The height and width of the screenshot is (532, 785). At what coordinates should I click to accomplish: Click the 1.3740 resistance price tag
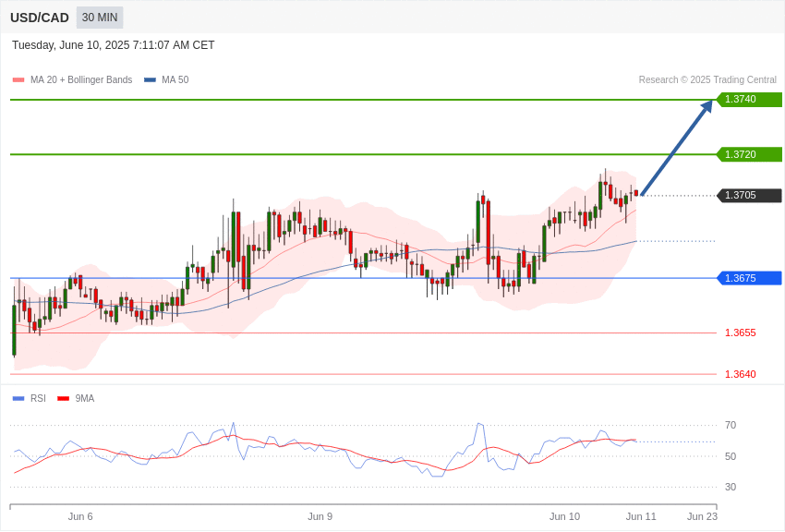(749, 99)
